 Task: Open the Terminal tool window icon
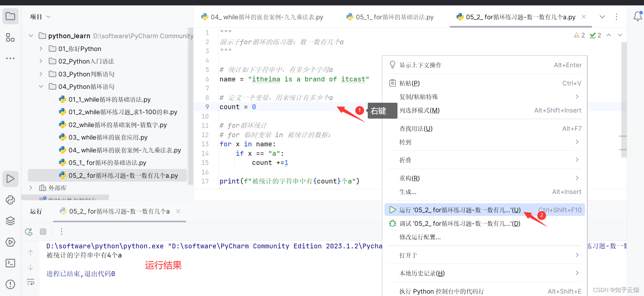click(x=10, y=263)
